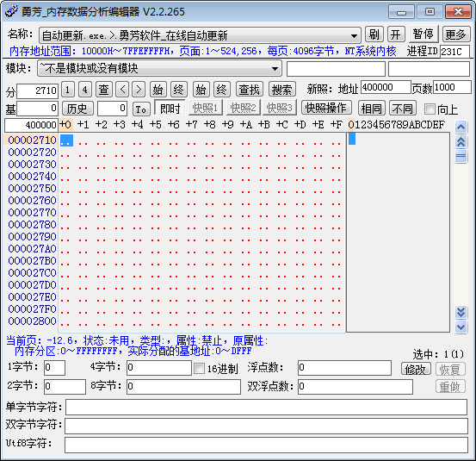Click the double down arrow page icon
Image resolution: width=476 pixels, height=461 pixels.
(x=461, y=312)
